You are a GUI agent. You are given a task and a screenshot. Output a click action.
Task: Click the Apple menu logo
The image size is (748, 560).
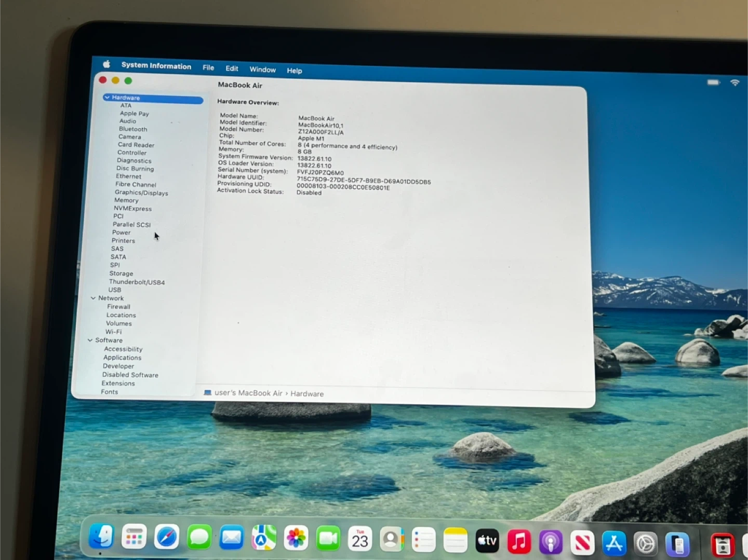pyautogui.click(x=106, y=64)
